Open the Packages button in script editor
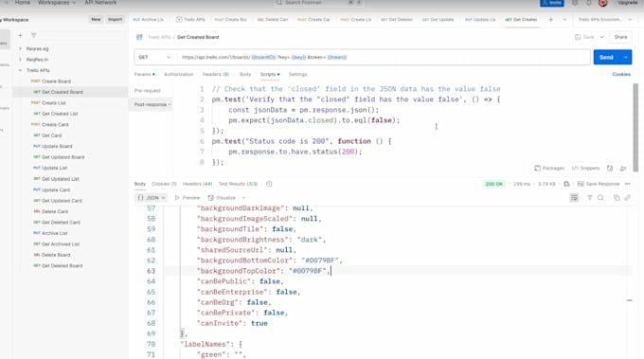The image size is (644, 359). [549, 168]
